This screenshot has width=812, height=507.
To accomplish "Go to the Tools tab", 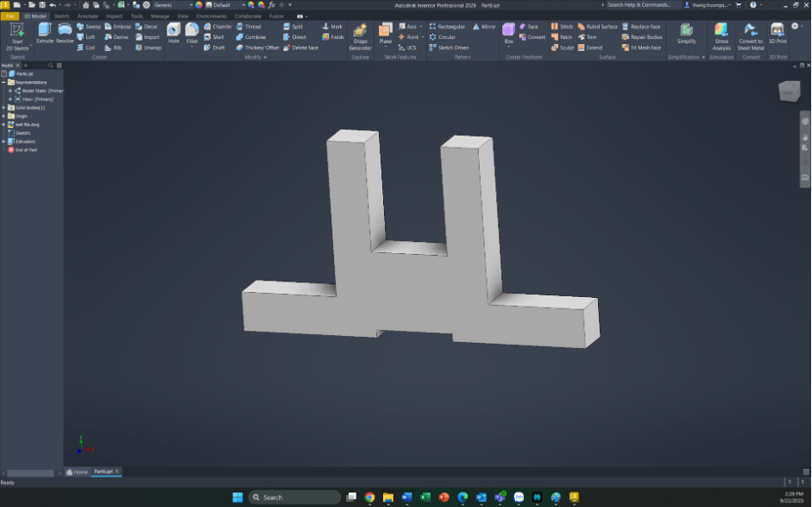I will click(136, 16).
